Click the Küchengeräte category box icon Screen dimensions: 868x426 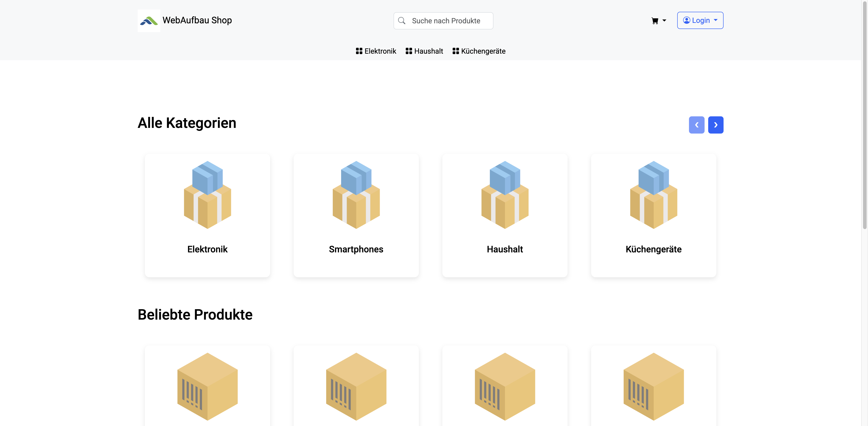[653, 195]
